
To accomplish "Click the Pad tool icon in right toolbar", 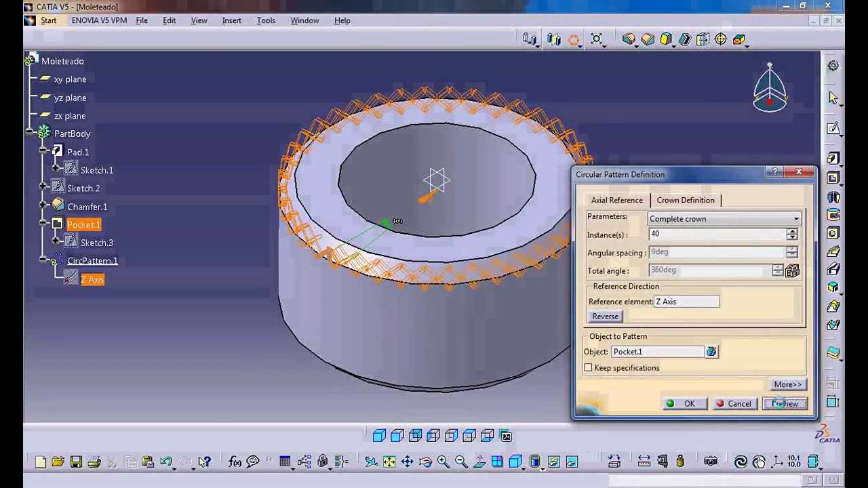I will click(x=833, y=159).
